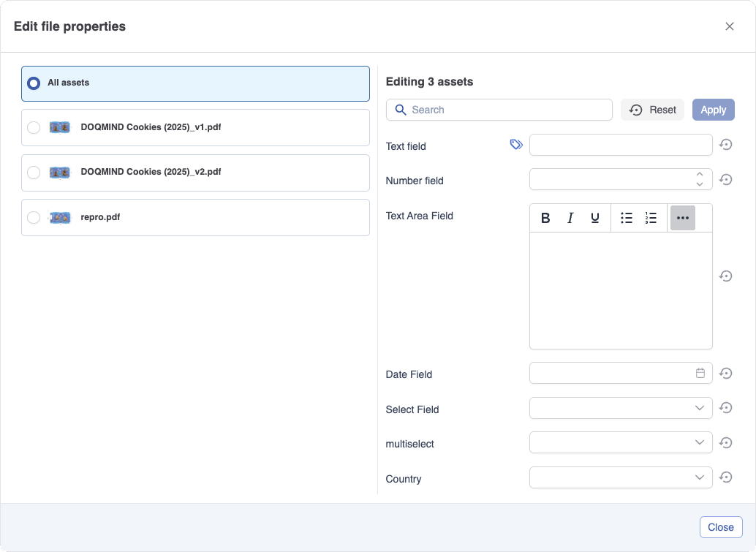Click into the Date Field input
Screen dimensions: 756x552
coord(621,373)
